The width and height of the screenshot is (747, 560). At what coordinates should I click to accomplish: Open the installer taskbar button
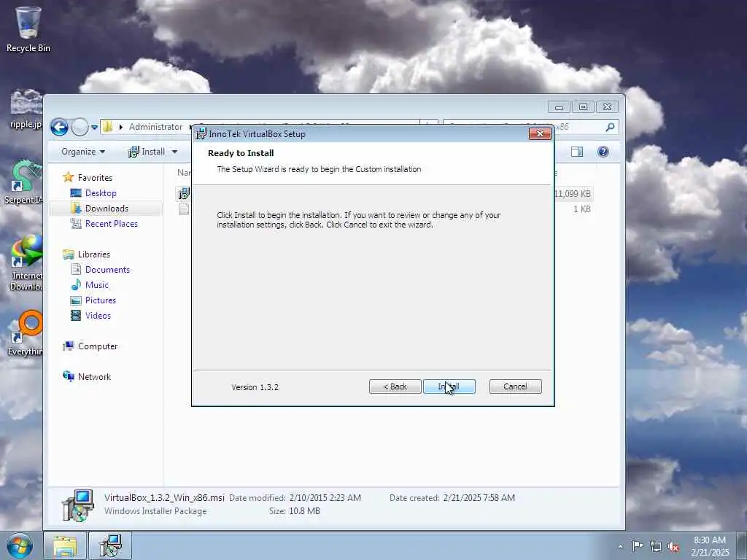[x=110, y=545]
